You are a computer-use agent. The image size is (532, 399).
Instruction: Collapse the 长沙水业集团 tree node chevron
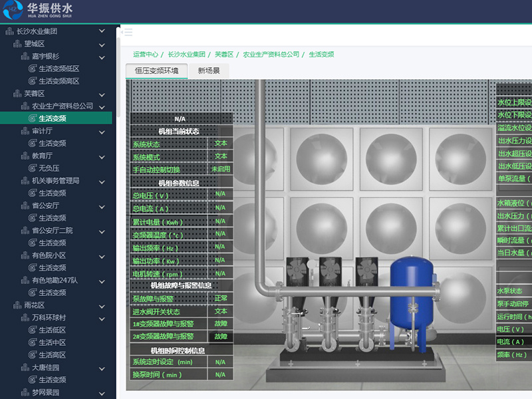102,31
